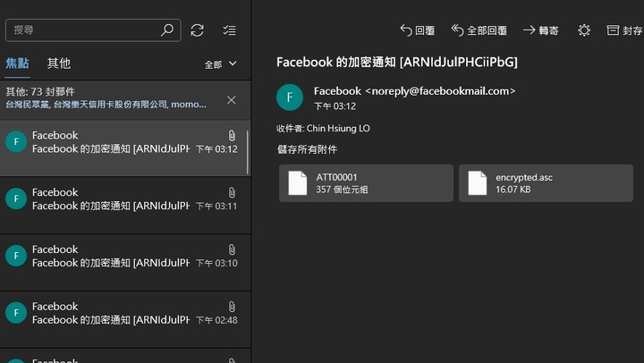Reply all using 全部回覆
This screenshot has width=644, height=363.
point(479,30)
